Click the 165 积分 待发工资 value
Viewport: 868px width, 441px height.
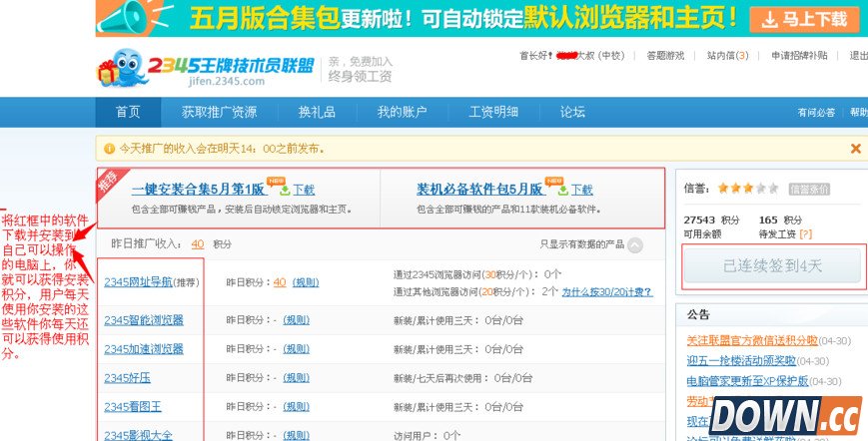point(780,220)
